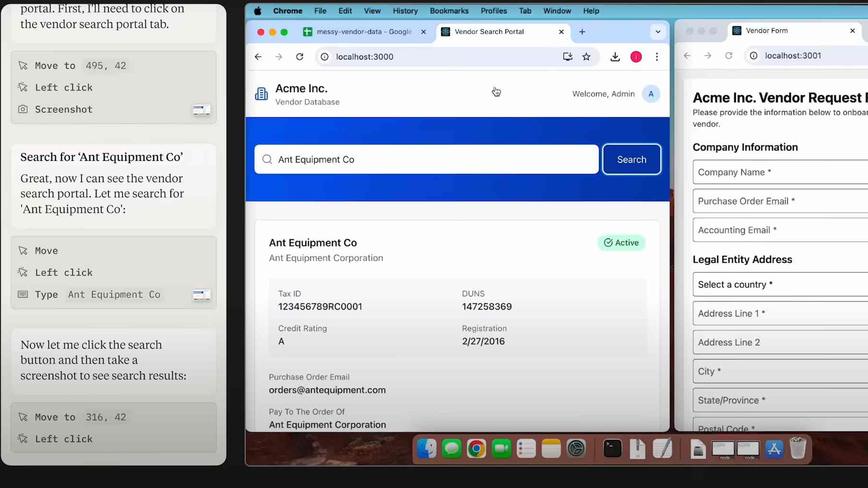Open Chrome three-dot menu
868x488 pixels.
coord(657,57)
